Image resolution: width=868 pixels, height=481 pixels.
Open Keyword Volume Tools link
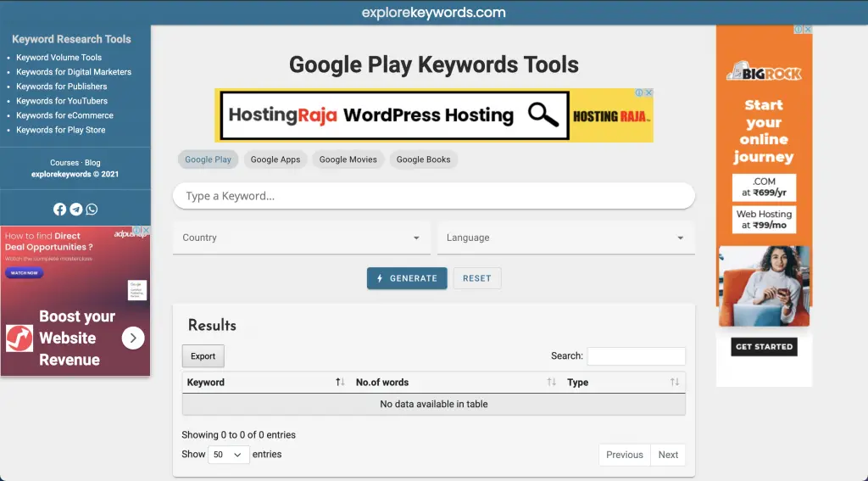(58, 57)
